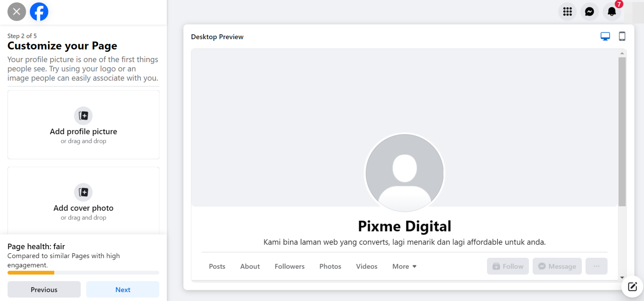The height and width of the screenshot is (301, 644).
Task: Close the Page setup with X icon
Action: pyautogui.click(x=16, y=12)
